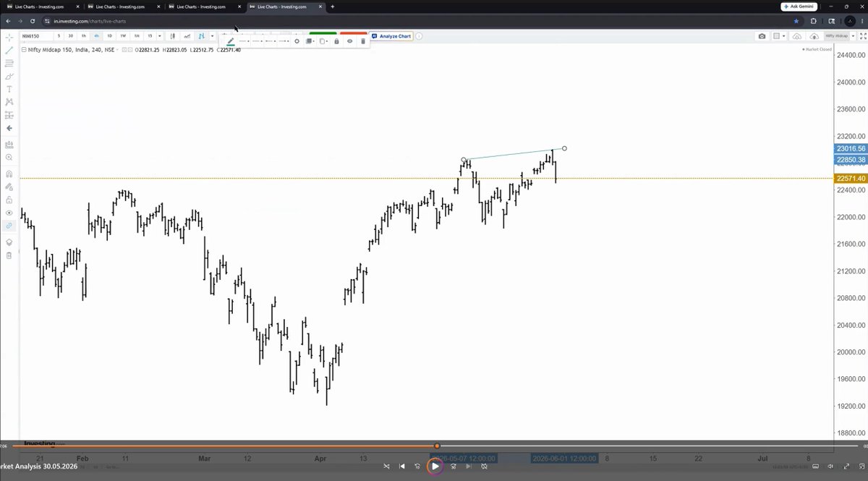Expand the Nifty Midcap layout dropdown arrow
This screenshot has width=868, height=481.
tap(853, 36)
